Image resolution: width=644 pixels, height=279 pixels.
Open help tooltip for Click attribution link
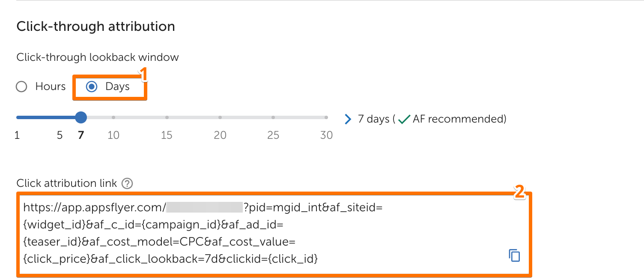pyautogui.click(x=127, y=184)
